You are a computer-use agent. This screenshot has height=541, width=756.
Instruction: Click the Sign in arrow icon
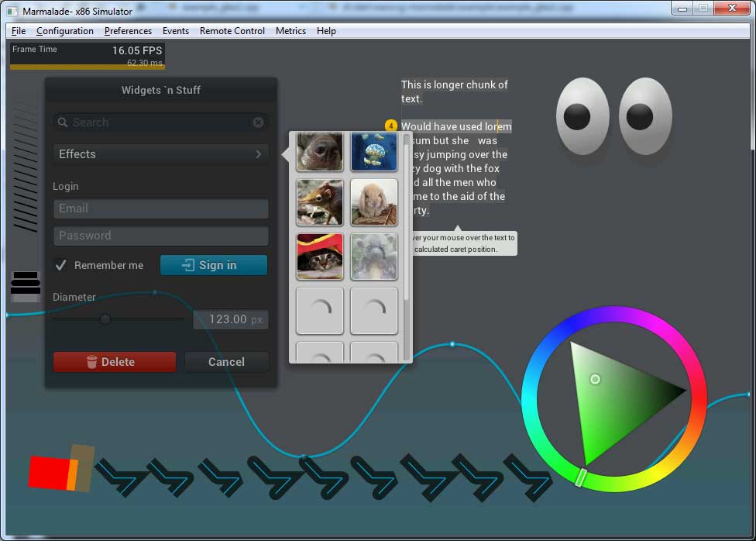pos(188,265)
